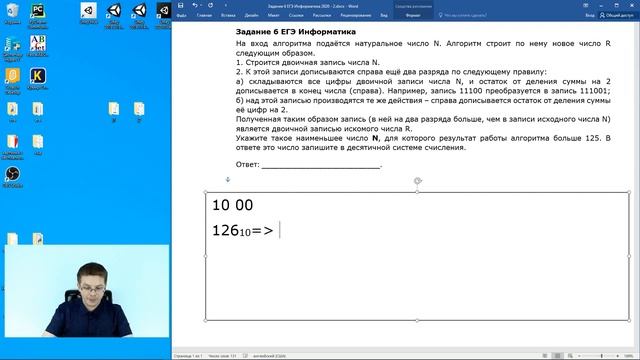640x360 pixels.
Task: Place cursor in the answer blank after Ответ
Action: coord(321,165)
